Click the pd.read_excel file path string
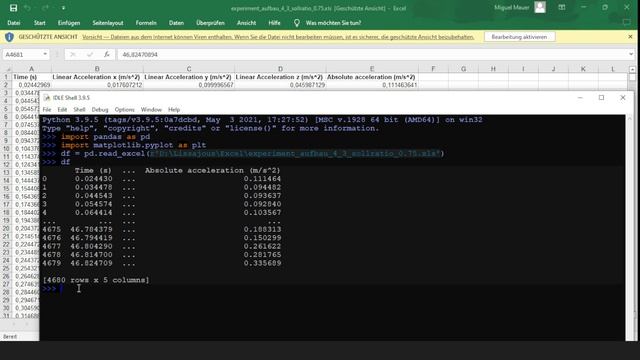Viewport: 640px width, 360px height. (x=296, y=153)
